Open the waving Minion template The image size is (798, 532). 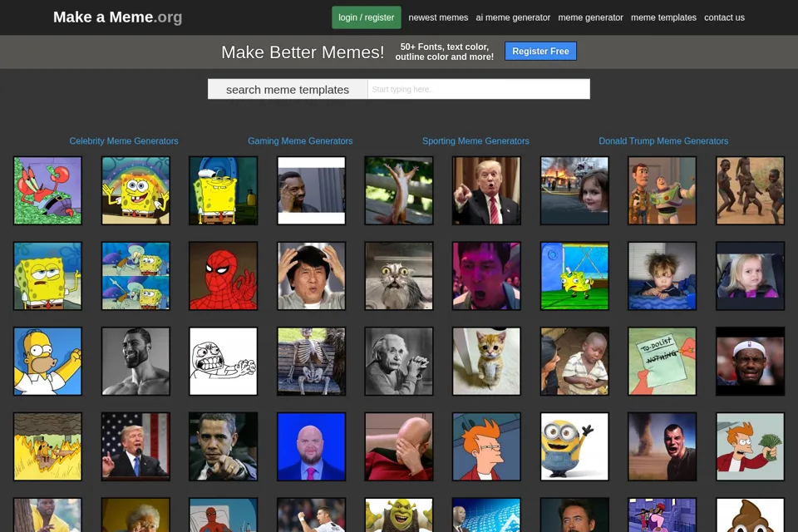click(574, 446)
